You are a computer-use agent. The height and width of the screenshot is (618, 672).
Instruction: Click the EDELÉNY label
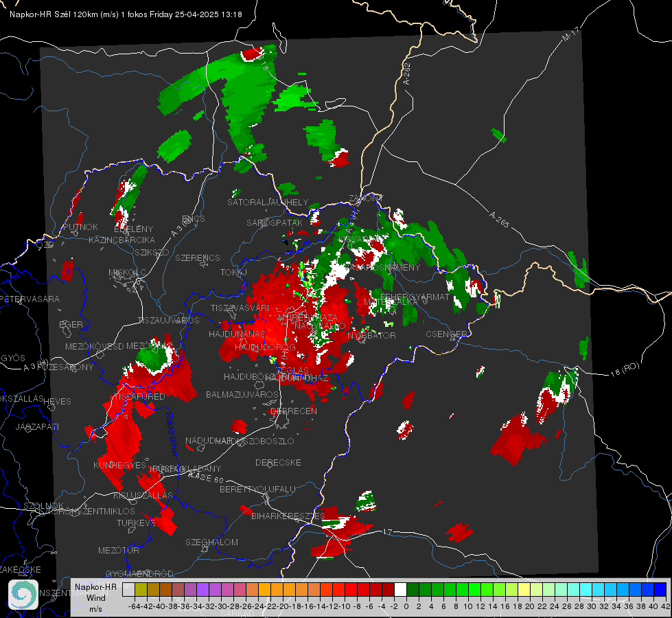pos(134,229)
